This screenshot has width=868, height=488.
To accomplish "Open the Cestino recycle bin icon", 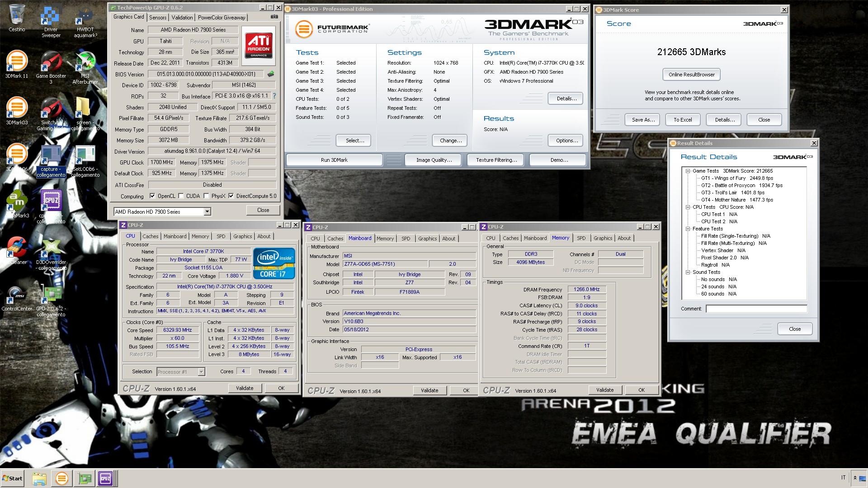I will point(17,18).
